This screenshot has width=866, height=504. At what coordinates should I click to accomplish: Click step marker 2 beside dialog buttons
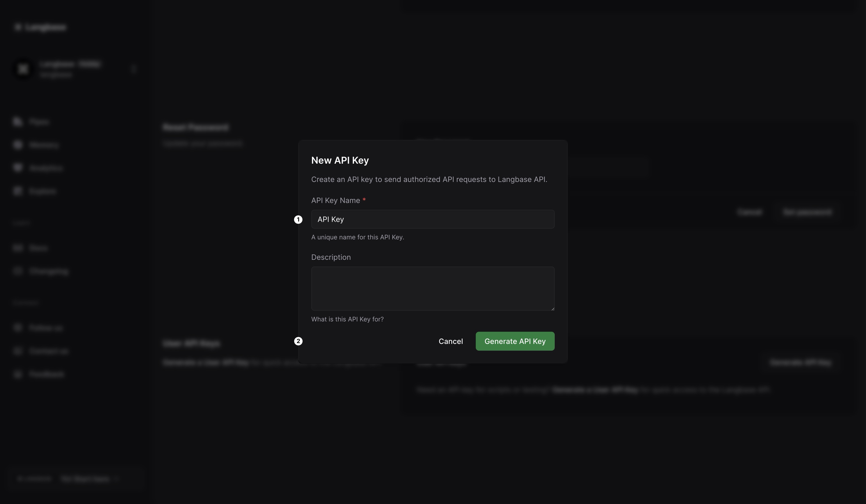tap(298, 341)
